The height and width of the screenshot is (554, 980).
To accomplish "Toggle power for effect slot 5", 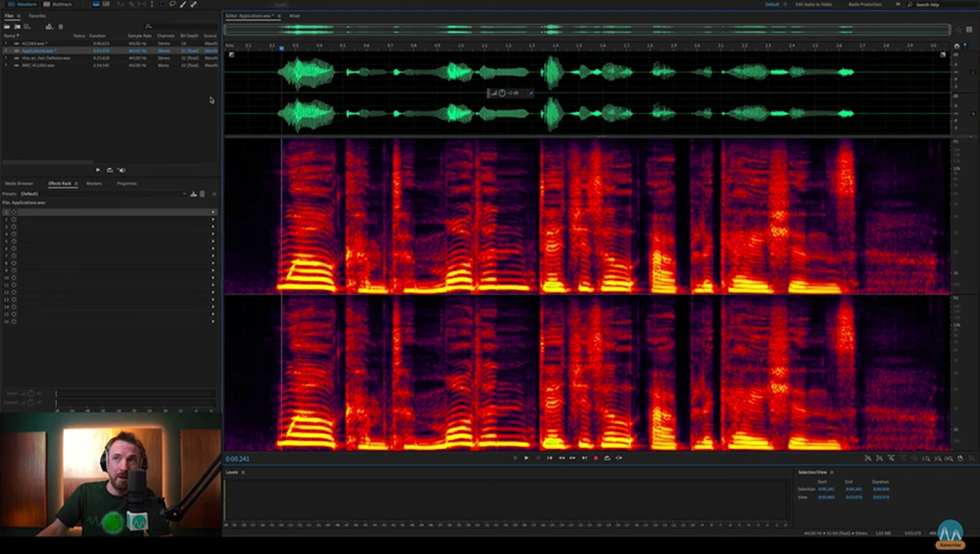I will click(14, 241).
